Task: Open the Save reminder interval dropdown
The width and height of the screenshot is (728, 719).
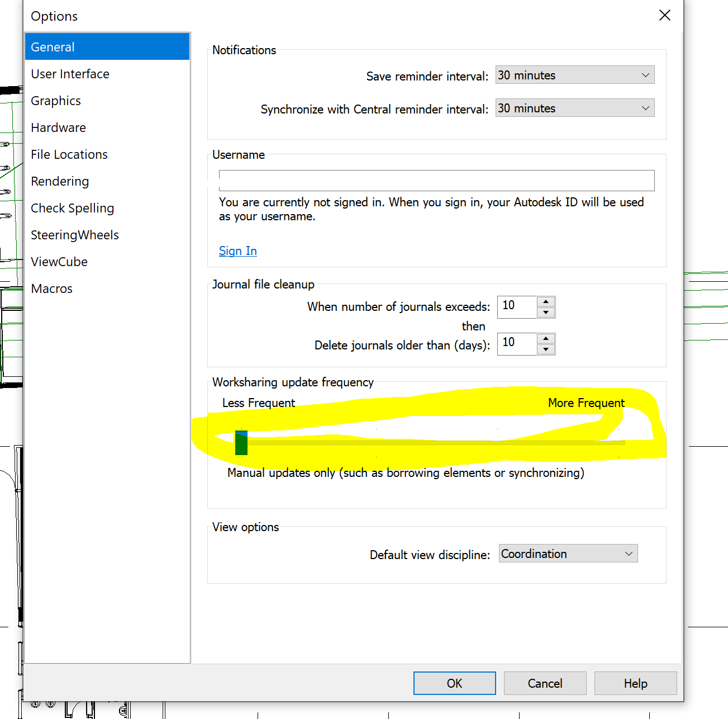Action: [x=645, y=75]
